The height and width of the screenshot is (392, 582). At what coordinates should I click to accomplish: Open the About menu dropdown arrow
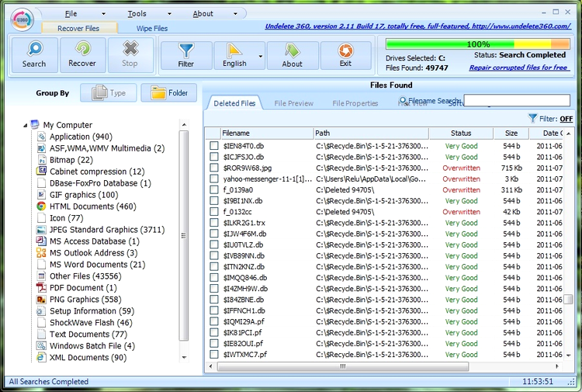click(x=235, y=14)
